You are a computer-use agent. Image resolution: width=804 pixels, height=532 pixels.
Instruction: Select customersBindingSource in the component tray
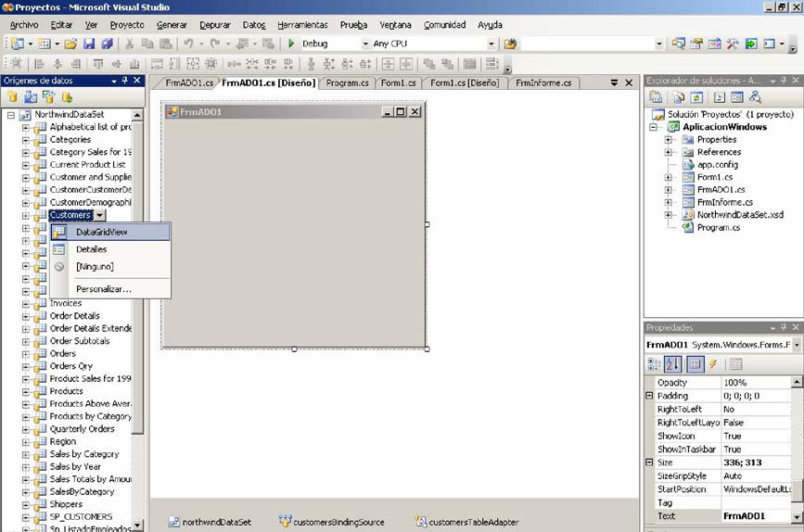pos(332,522)
